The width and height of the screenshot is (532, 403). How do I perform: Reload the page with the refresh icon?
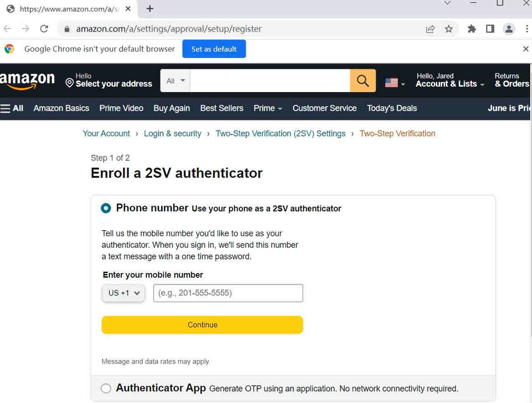[x=44, y=29]
